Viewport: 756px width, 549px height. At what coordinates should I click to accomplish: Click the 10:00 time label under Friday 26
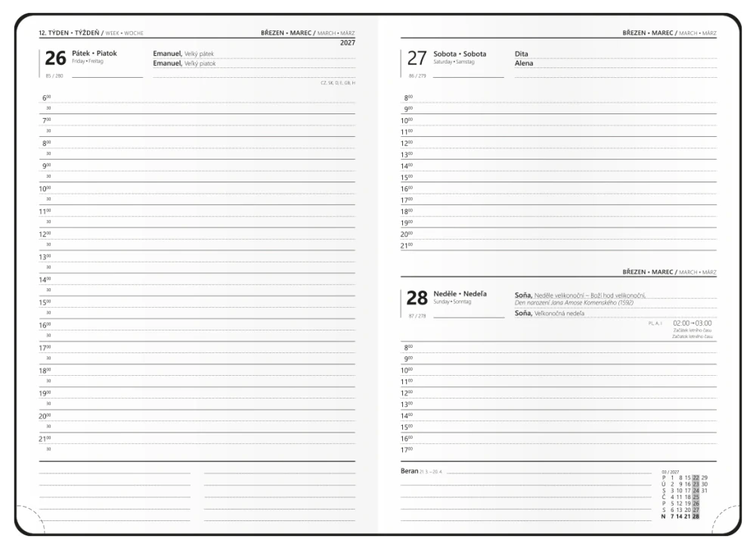click(45, 188)
